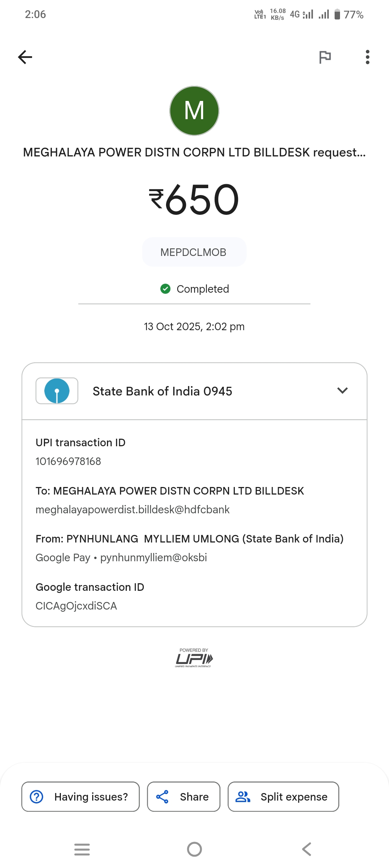Tap Android home circle navigation icon
The image size is (389, 868).
point(194,849)
